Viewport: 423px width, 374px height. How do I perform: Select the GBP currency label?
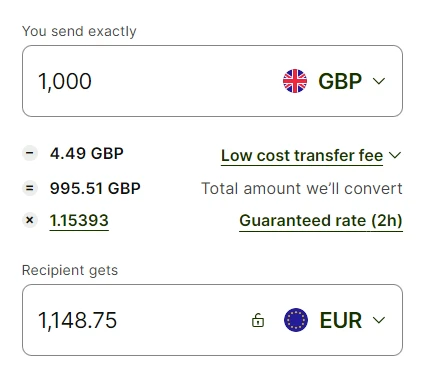point(340,81)
